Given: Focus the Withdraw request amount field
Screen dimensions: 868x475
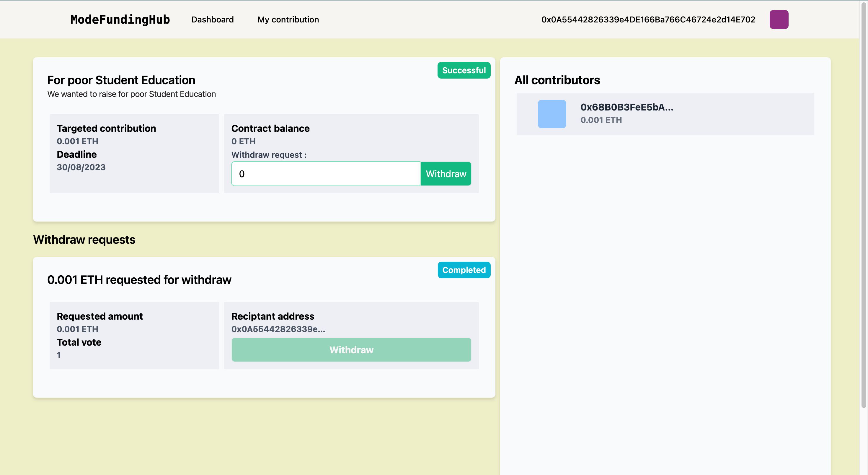Looking at the screenshot, I should (325, 174).
